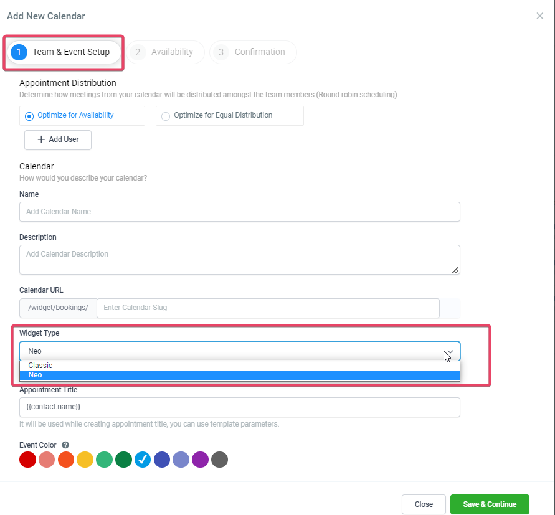
Task: Click the description box resize handle
Action: coord(455,270)
